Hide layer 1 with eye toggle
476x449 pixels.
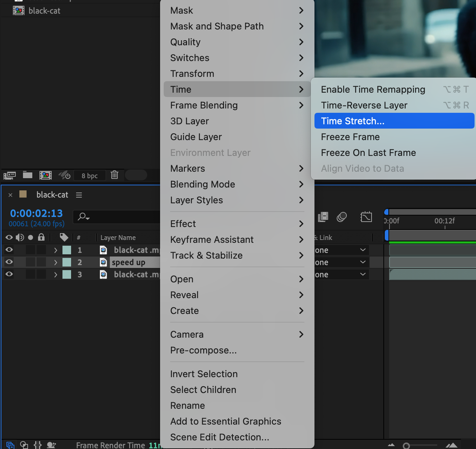click(9, 250)
